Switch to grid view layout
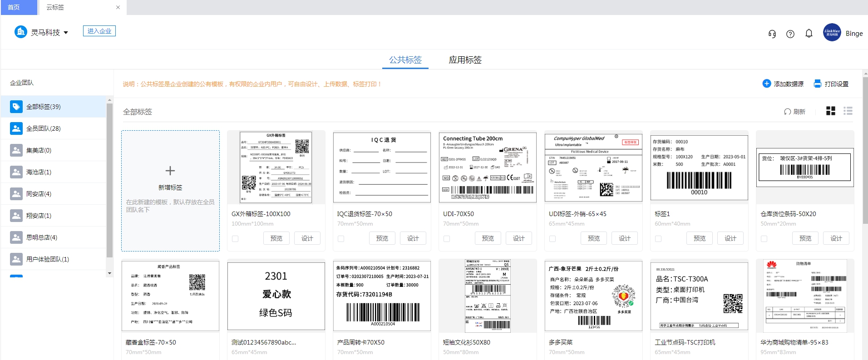Image resolution: width=868 pixels, height=360 pixels. click(x=831, y=111)
